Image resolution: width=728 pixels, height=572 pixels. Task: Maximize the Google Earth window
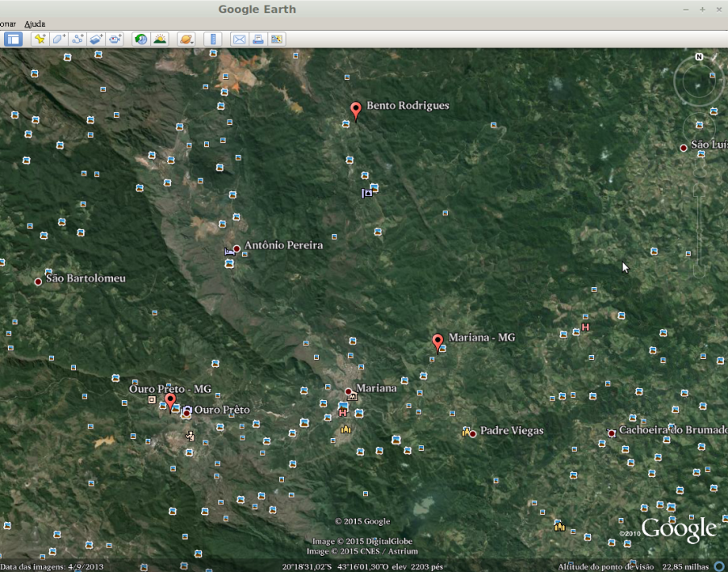(702, 10)
